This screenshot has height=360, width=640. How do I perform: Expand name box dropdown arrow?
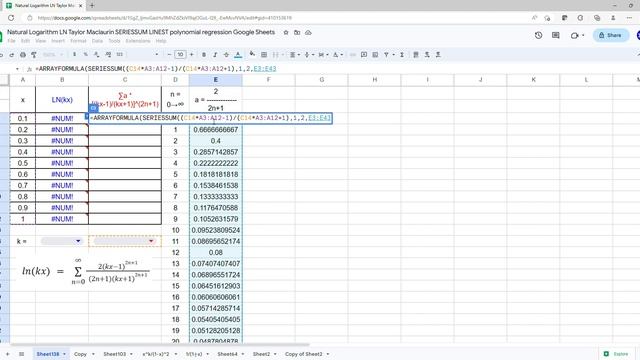coord(17,69)
